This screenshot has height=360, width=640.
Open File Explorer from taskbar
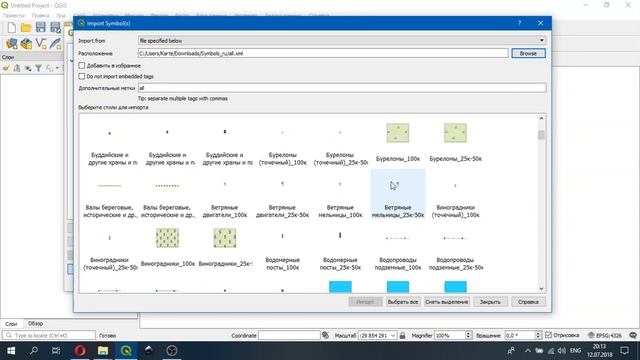[103, 351]
